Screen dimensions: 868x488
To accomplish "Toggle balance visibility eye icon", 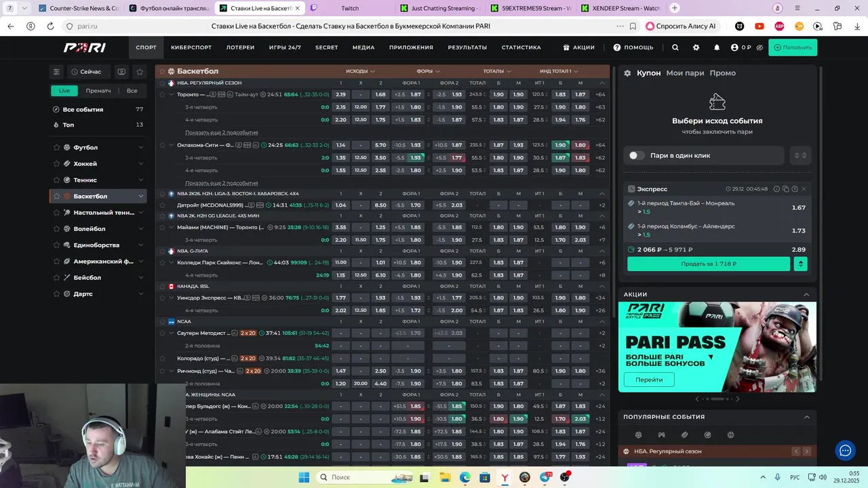I will pos(759,47).
